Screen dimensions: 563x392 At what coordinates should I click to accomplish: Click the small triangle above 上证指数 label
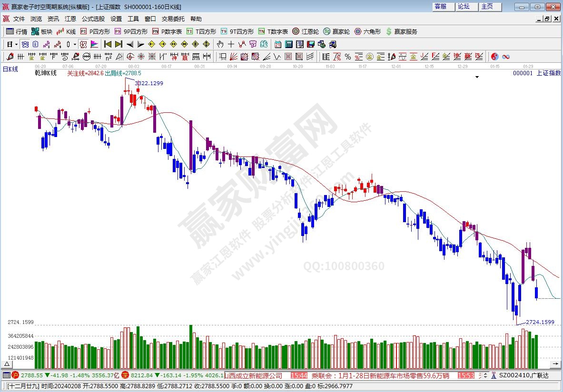pos(477,77)
